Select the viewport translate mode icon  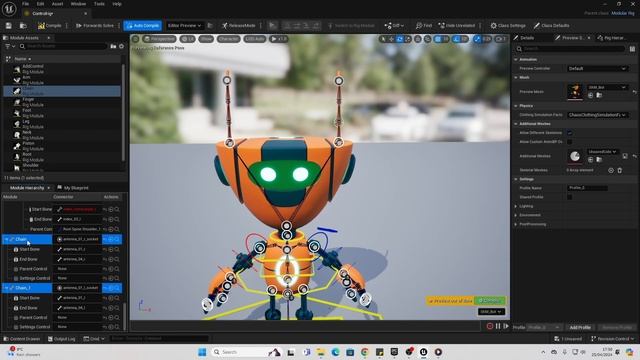click(391, 39)
